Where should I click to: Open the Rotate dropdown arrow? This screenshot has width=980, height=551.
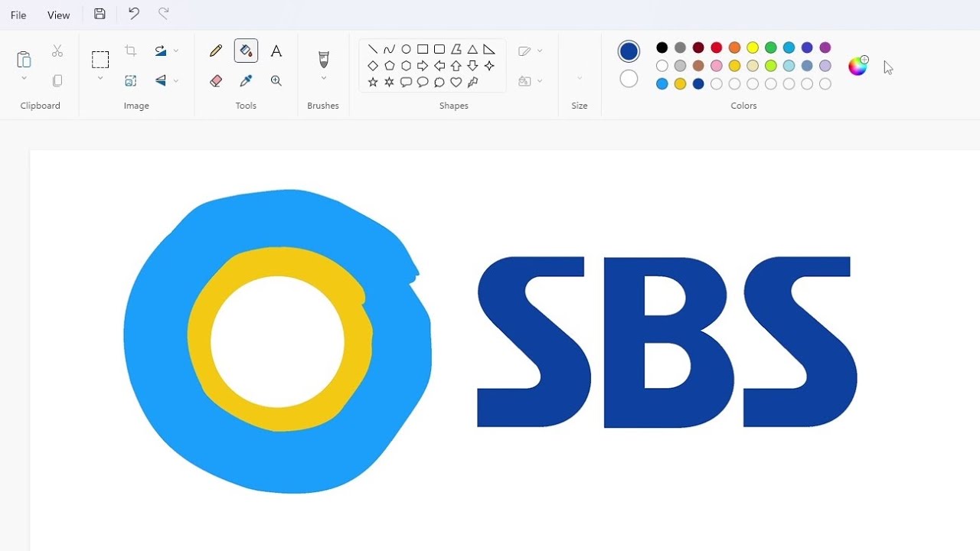[176, 51]
